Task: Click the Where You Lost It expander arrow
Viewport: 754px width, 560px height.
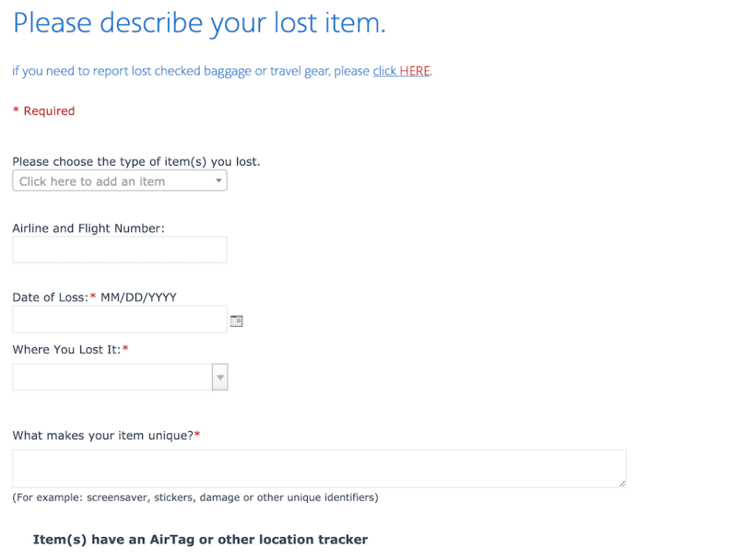Action: 219,377
